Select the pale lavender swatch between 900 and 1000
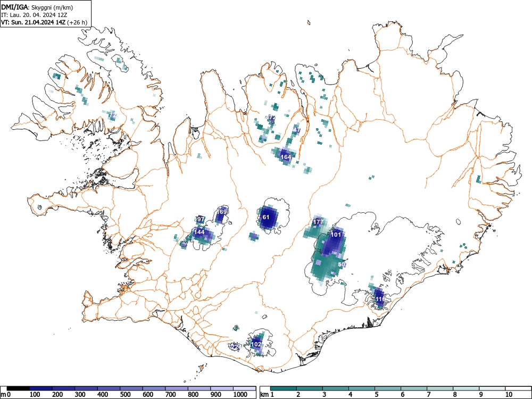This screenshot has height=399, width=532. [x=222, y=388]
